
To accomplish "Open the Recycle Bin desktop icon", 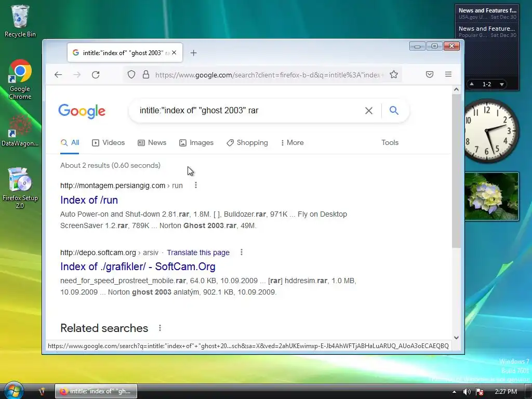I will (20, 21).
